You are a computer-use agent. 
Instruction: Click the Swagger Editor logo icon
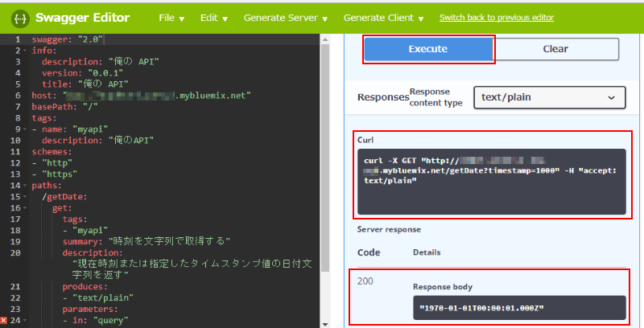20,18
